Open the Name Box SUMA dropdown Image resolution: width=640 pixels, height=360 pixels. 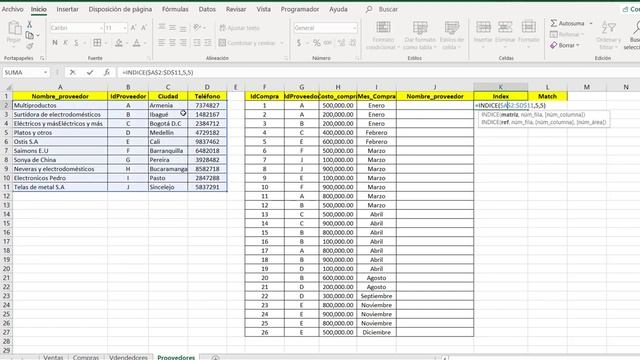click(x=45, y=72)
